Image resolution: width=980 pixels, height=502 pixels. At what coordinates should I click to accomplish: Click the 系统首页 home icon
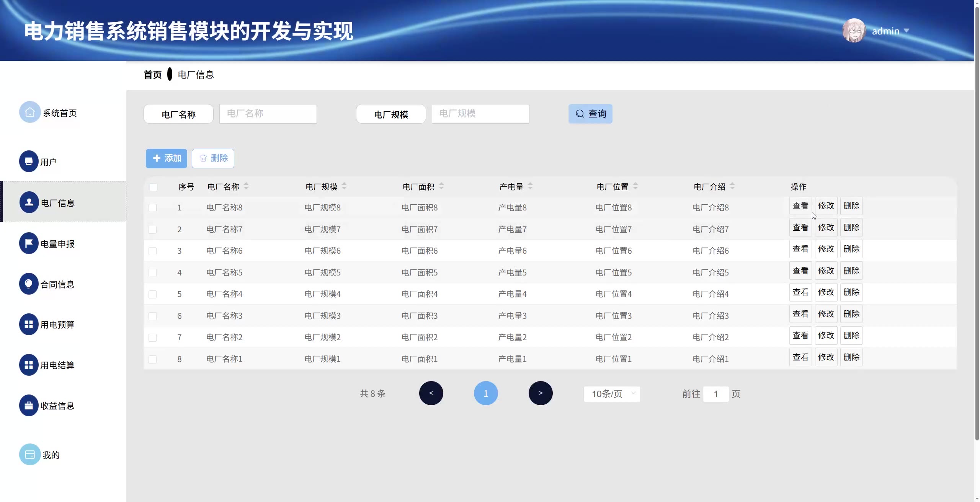point(30,112)
